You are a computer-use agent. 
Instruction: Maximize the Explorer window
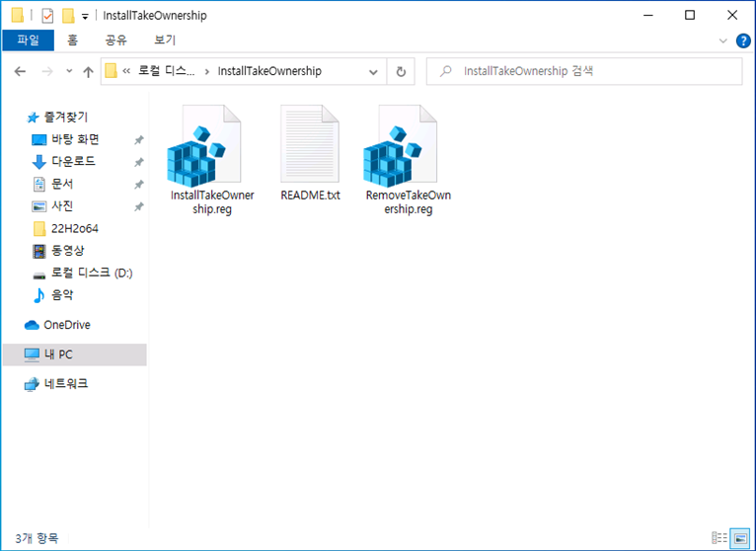click(x=690, y=16)
